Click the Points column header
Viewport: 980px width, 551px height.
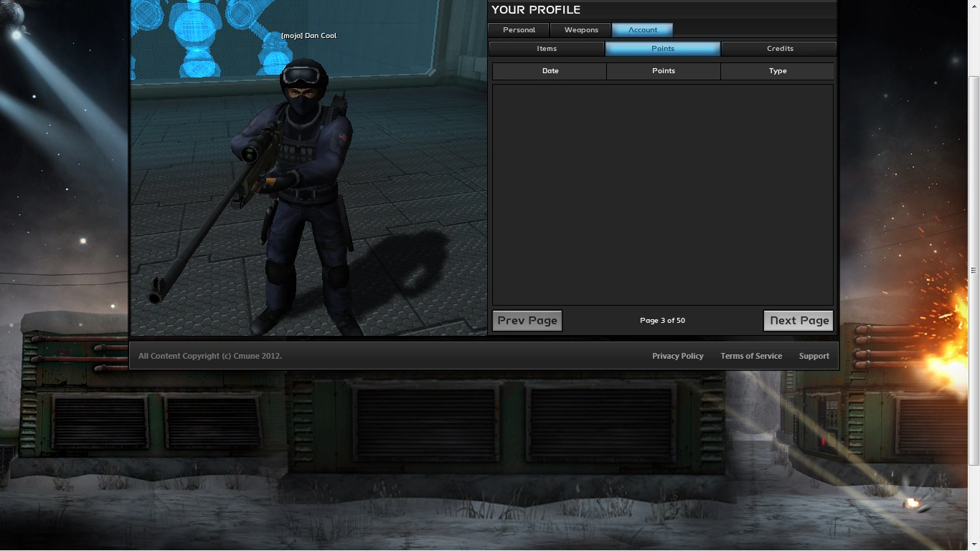coord(664,71)
